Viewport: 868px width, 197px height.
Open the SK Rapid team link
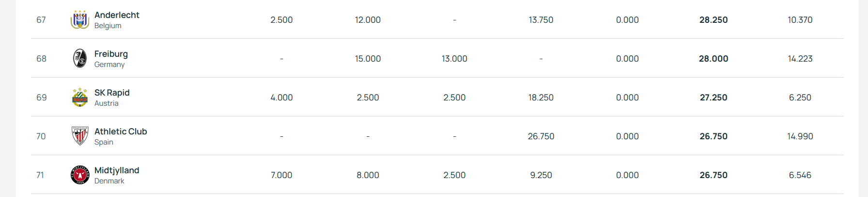coord(112,93)
